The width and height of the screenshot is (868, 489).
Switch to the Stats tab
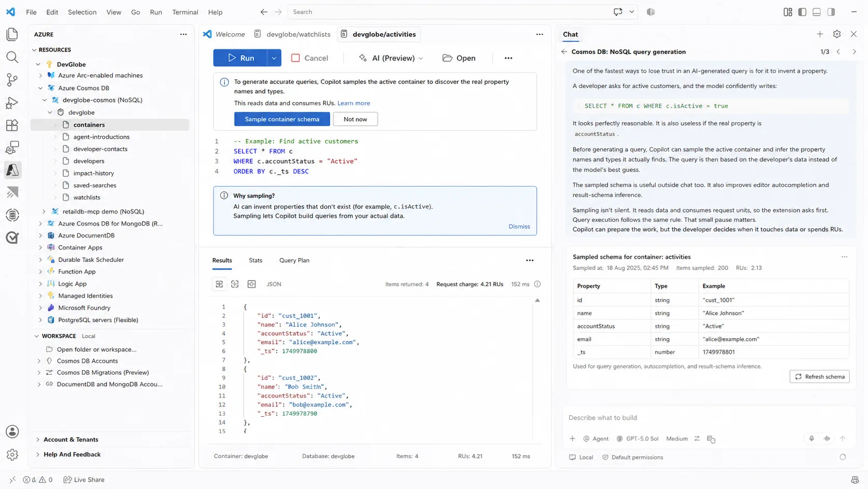click(255, 260)
